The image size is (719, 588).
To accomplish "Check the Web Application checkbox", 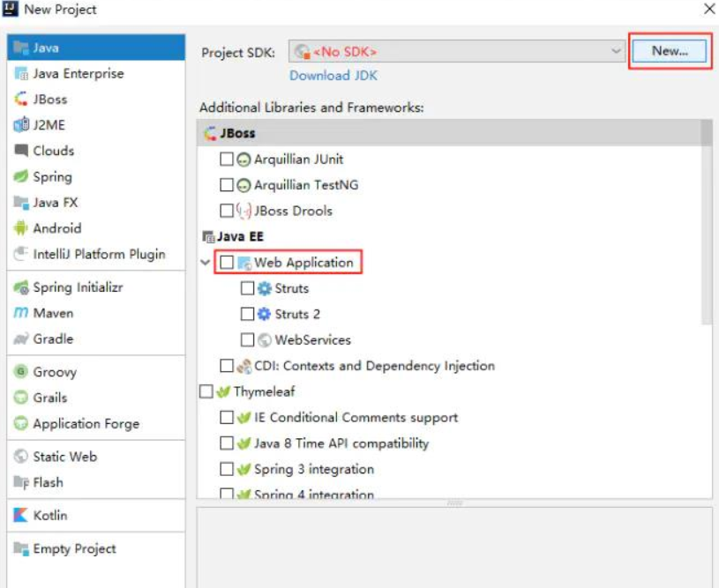I will point(227,262).
